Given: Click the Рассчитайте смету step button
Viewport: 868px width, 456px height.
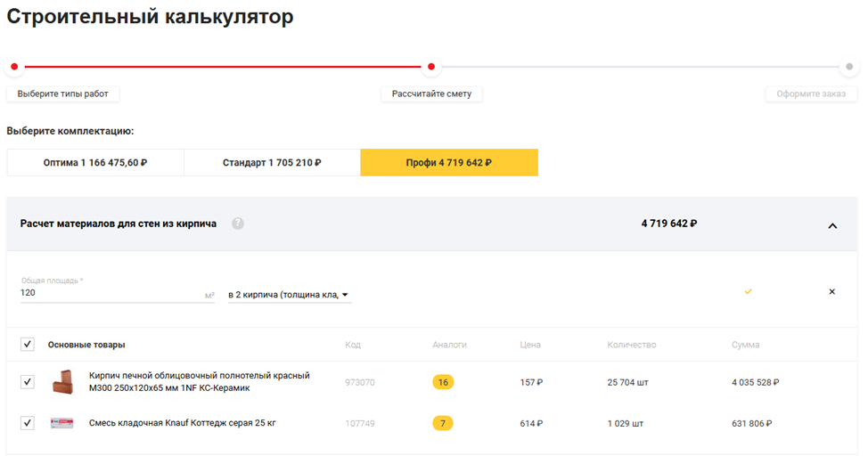Looking at the screenshot, I should [x=431, y=94].
